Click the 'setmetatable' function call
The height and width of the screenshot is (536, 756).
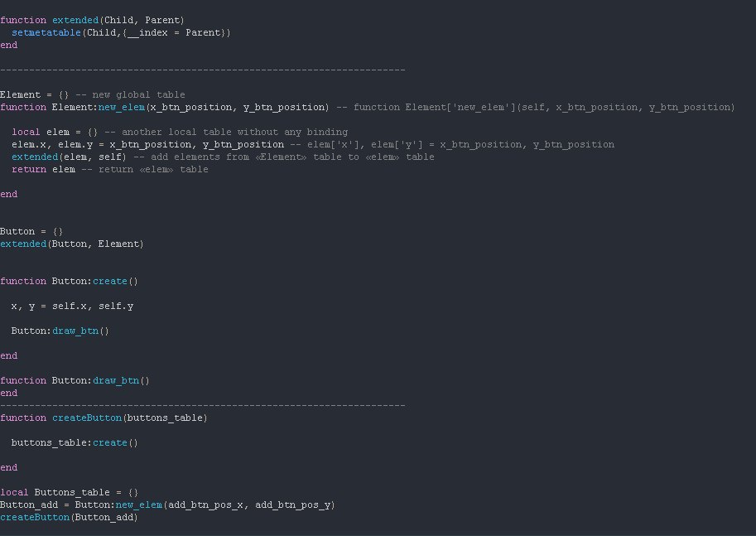pyautogui.click(x=46, y=33)
